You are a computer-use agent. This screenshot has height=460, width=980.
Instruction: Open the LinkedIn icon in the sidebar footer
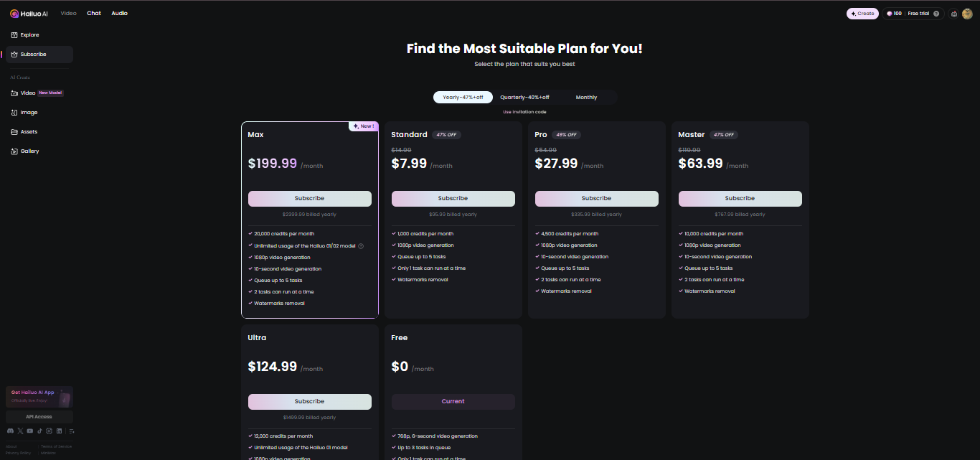59,431
